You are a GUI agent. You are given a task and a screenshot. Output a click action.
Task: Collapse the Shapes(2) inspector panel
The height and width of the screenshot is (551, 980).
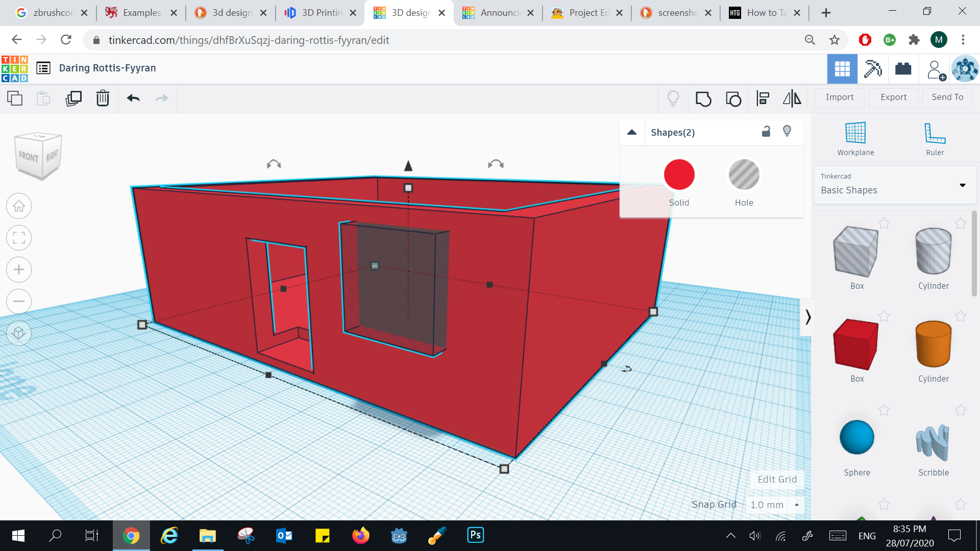point(632,132)
